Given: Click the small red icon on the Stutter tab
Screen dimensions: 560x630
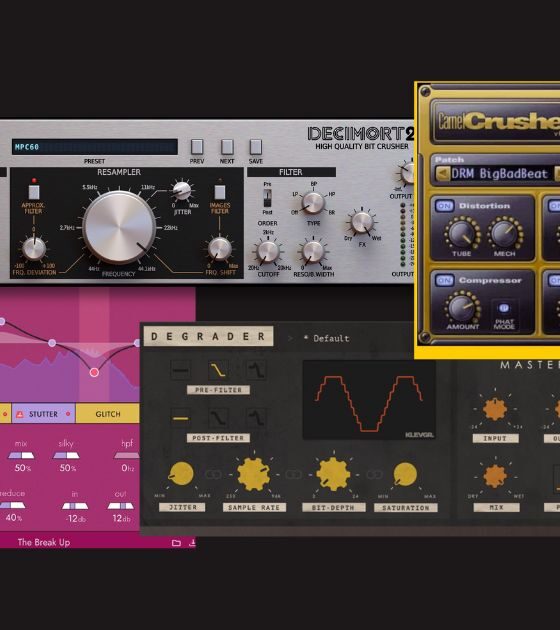Looking at the screenshot, I should pos(19,414).
